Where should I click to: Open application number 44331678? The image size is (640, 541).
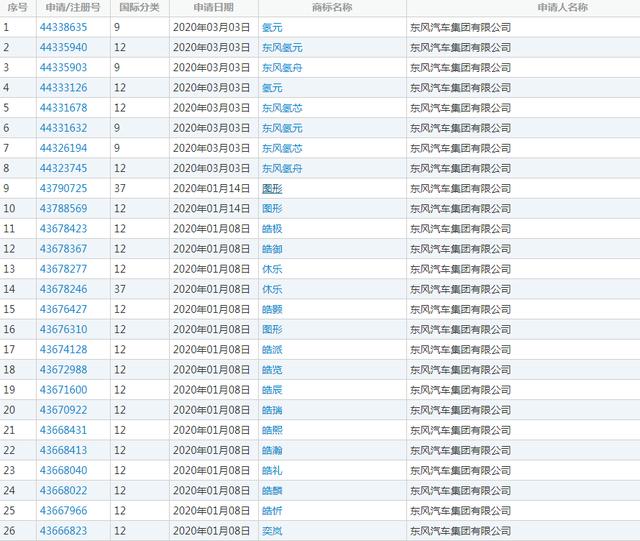(63, 108)
